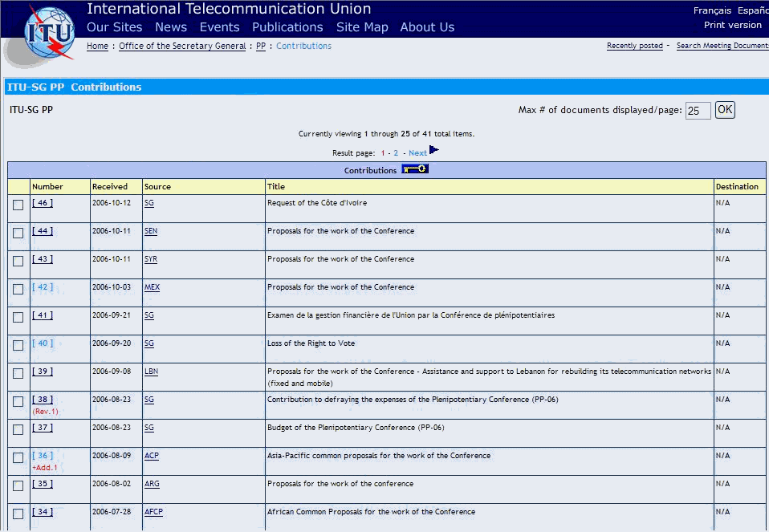Screen dimensions: 769x532
Task: Click the Rev.1 label under document 38
Action: pyautogui.click(x=45, y=412)
